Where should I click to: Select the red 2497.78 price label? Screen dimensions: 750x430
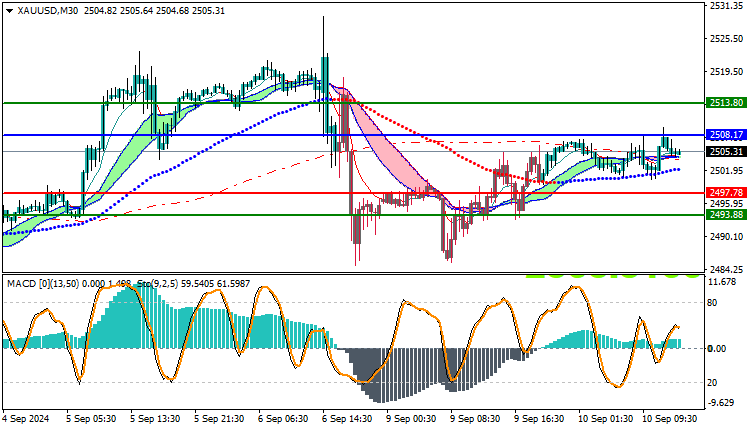click(x=726, y=193)
